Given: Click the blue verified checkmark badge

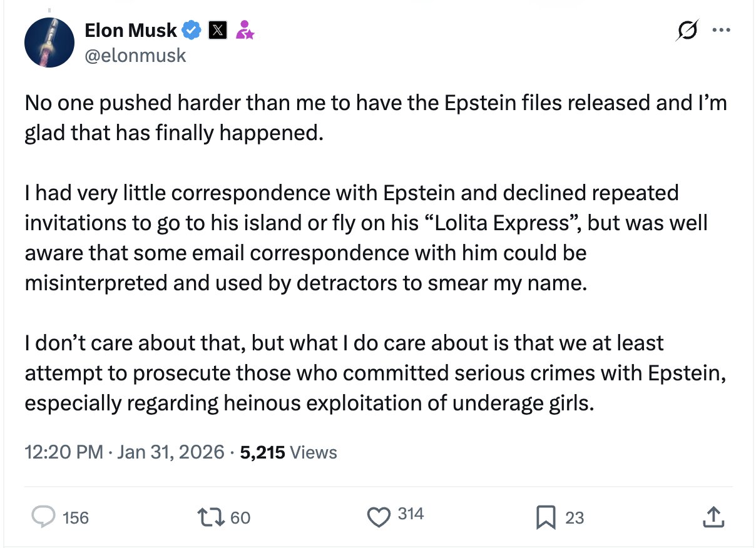Looking at the screenshot, I should pos(192,29).
